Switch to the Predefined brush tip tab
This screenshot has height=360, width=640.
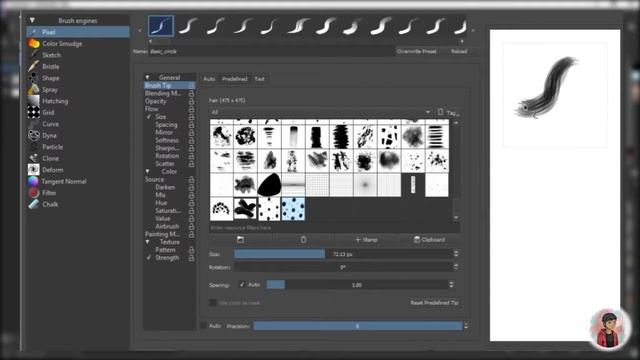pyautogui.click(x=235, y=79)
